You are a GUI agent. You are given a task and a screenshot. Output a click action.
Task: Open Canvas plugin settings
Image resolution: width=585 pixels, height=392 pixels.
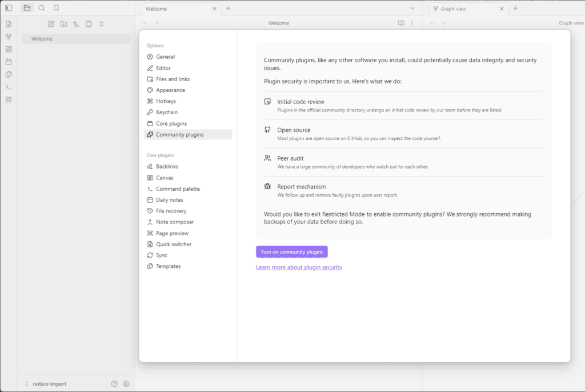188,178
